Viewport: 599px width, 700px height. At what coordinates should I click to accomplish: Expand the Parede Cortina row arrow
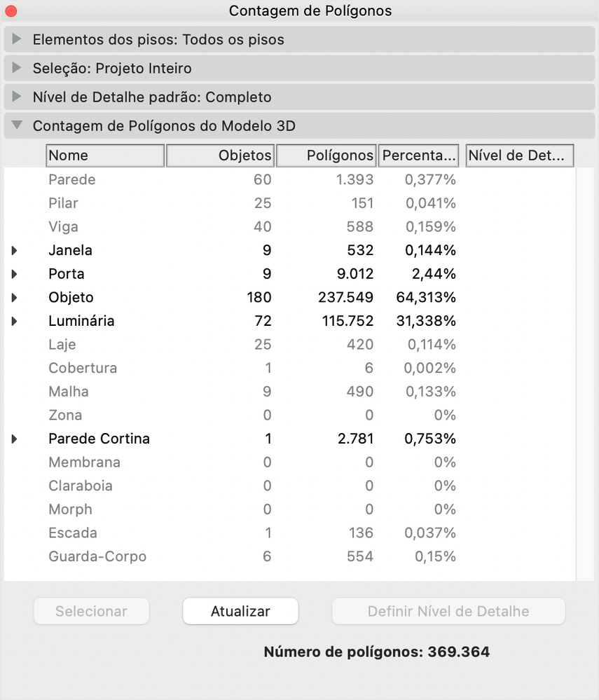point(15,439)
